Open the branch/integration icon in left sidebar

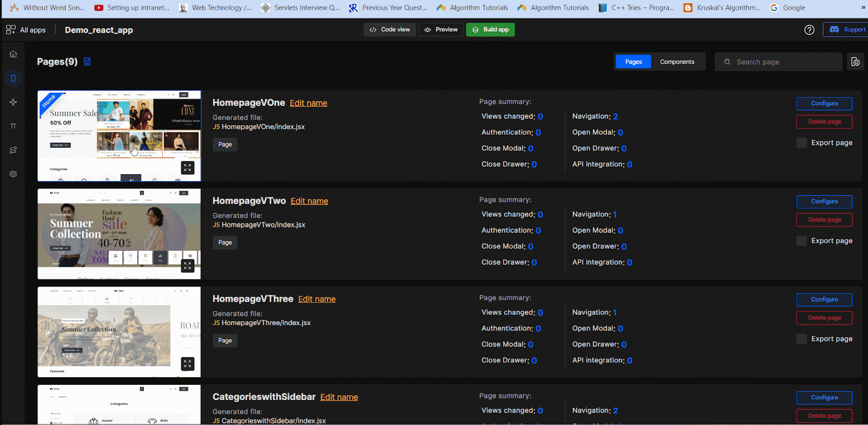13,150
